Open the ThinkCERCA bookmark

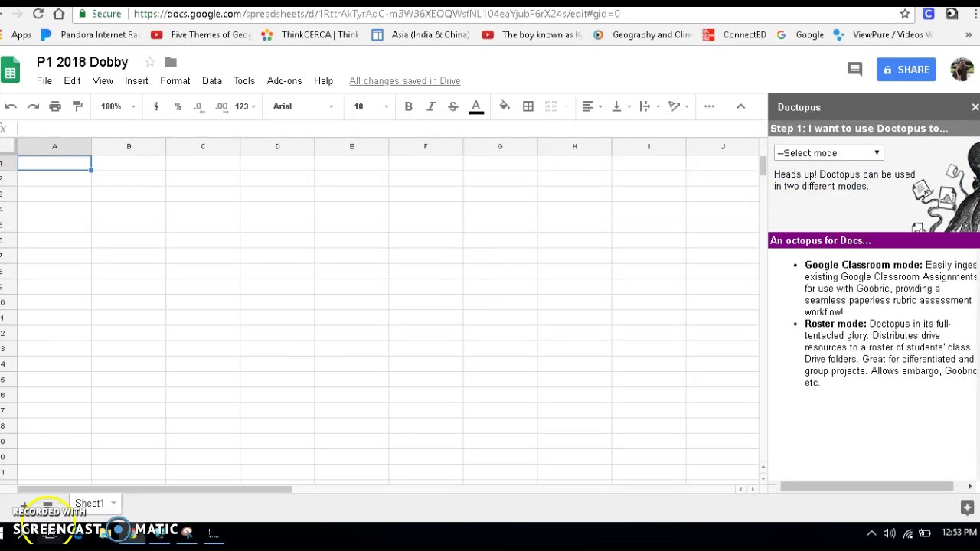(x=310, y=34)
